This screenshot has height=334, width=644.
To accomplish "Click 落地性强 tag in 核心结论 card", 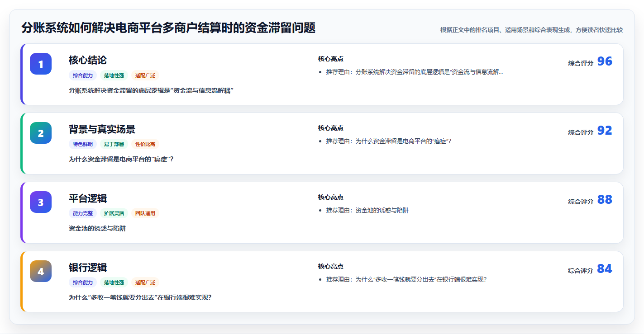I will tap(114, 75).
